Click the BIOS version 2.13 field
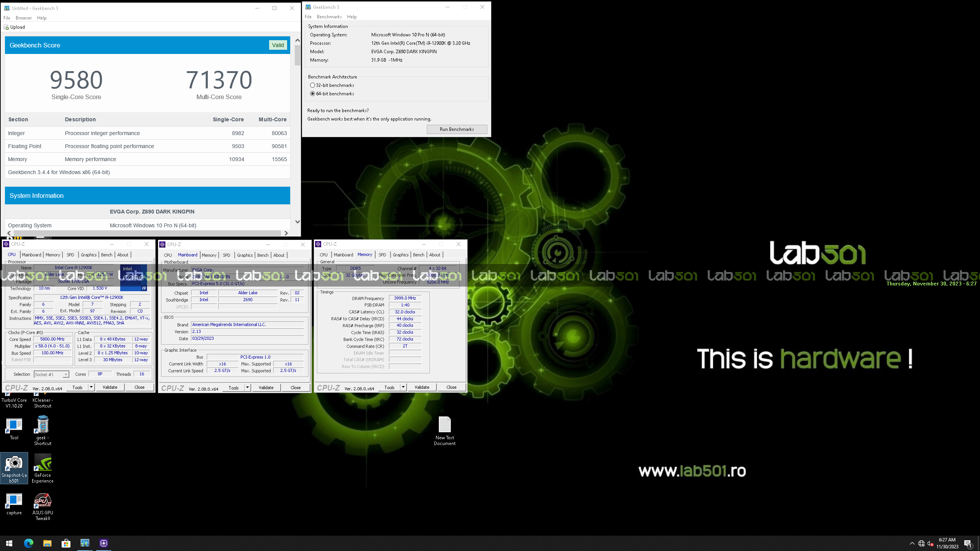Viewport: 980px width, 551px height. (x=247, y=332)
